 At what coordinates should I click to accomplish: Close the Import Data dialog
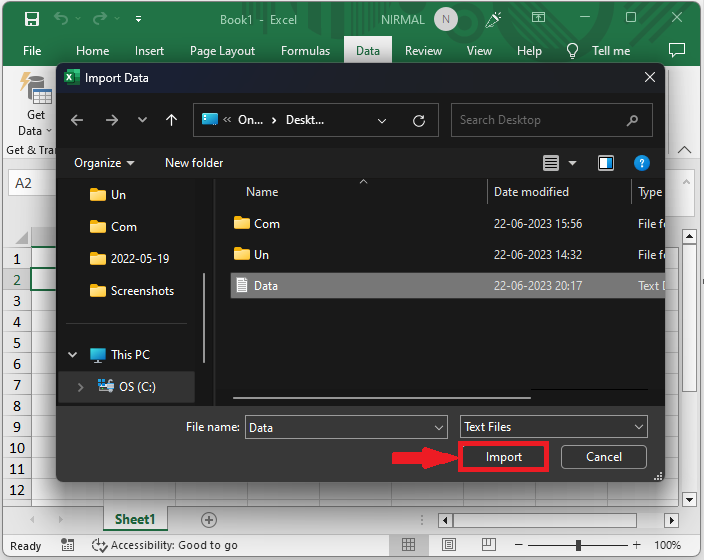(x=650, y=77)
